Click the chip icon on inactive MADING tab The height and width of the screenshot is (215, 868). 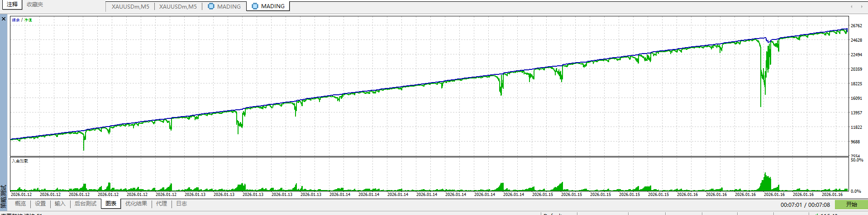211,6
